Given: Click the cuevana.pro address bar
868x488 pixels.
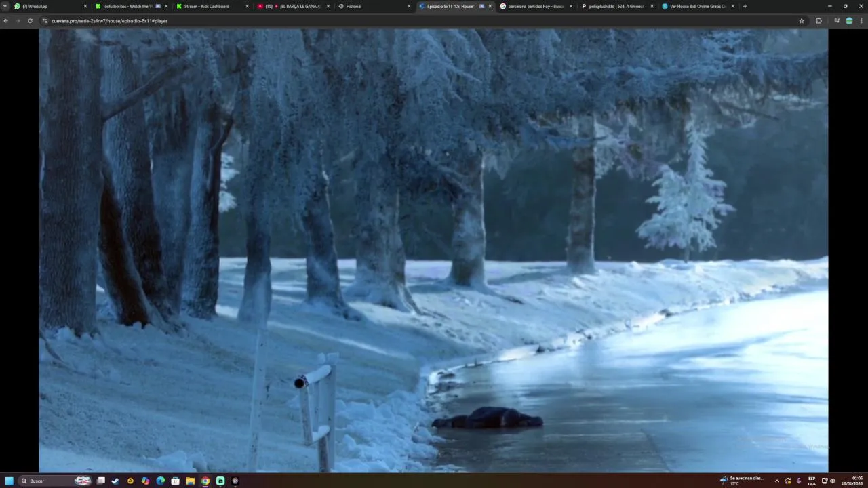Looking at the screenshot, I should pos(420,21).
